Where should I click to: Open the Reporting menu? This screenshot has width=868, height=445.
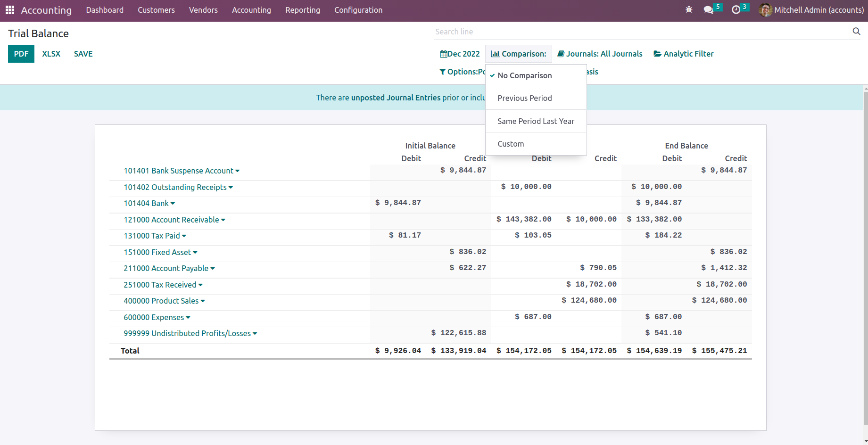click(x=303, y=10)
